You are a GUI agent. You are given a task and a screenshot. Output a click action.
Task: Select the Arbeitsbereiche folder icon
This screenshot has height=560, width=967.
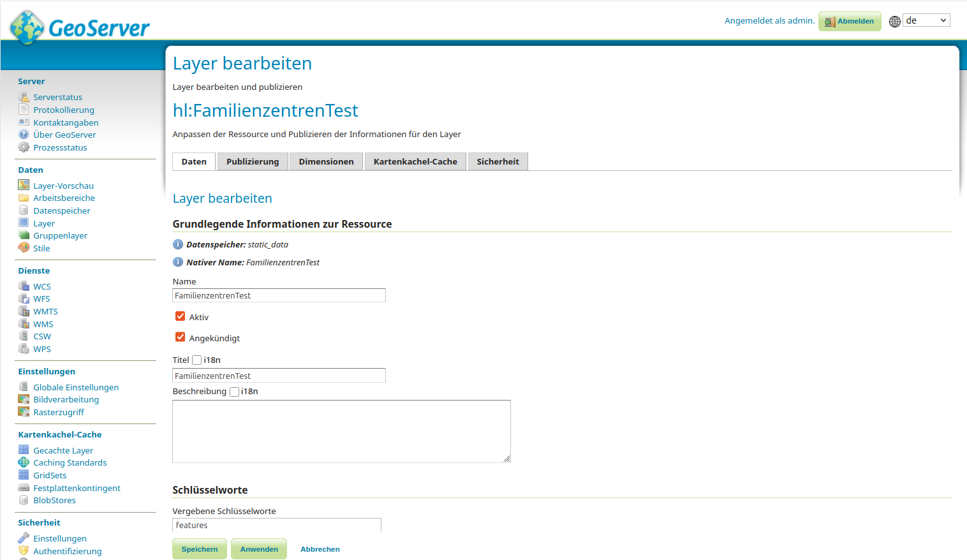coord(24,198)
